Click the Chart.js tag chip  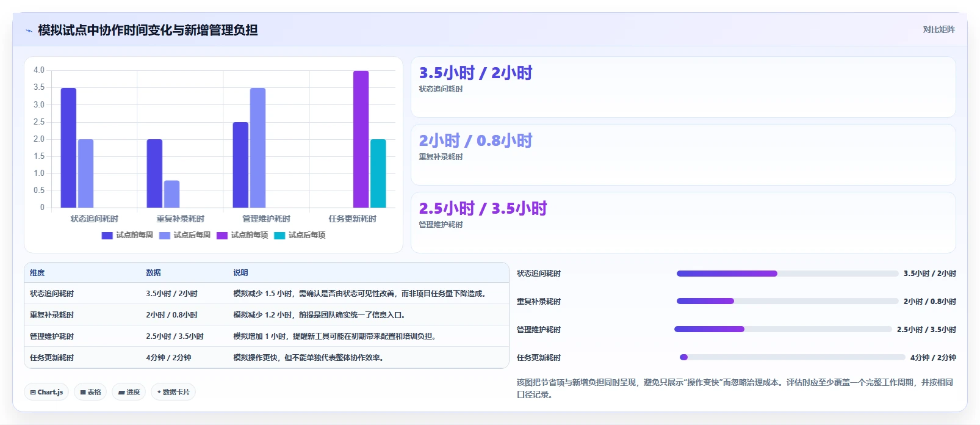coord(46,392)
